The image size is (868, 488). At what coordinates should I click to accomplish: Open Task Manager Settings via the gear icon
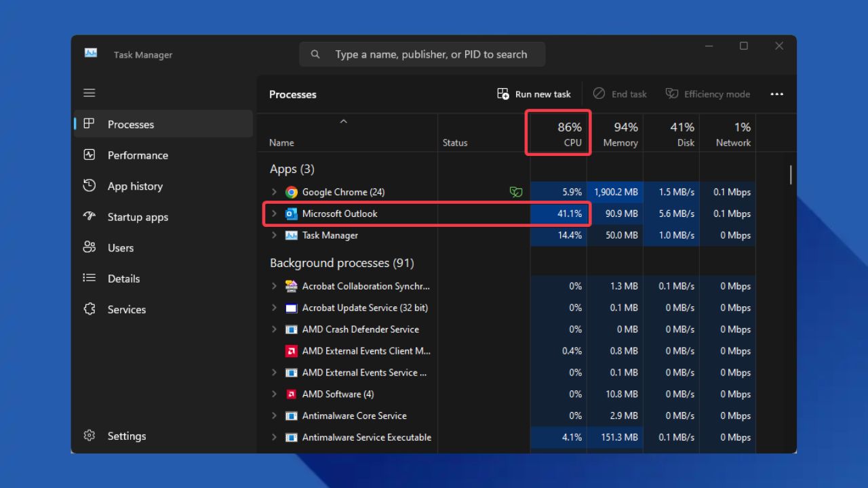pos(126,436)
